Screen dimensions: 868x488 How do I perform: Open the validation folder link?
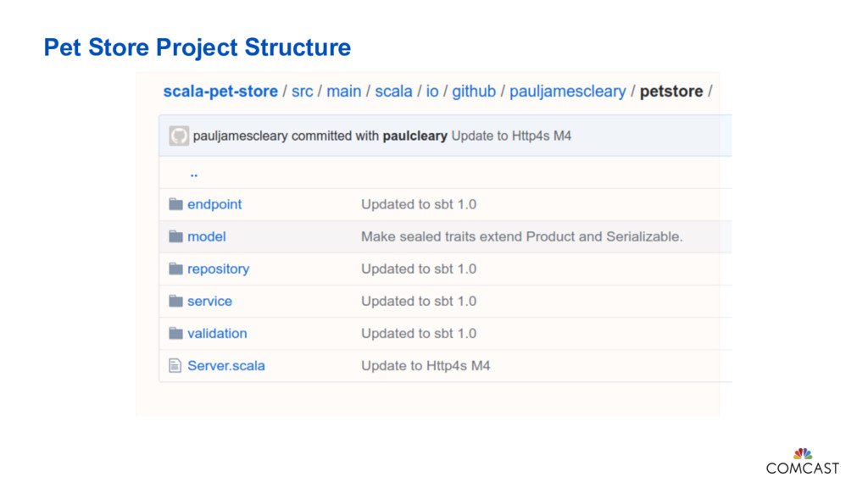(217, 333)
